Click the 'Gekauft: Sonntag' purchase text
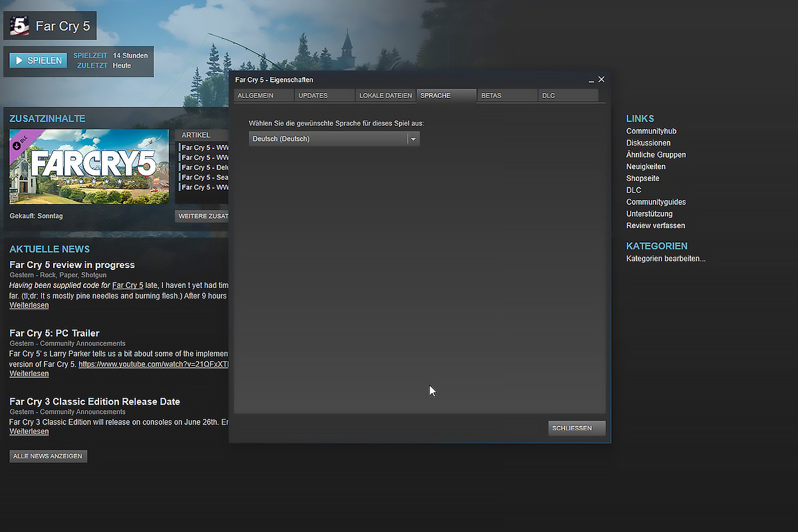798x532 pixels. 37,216
